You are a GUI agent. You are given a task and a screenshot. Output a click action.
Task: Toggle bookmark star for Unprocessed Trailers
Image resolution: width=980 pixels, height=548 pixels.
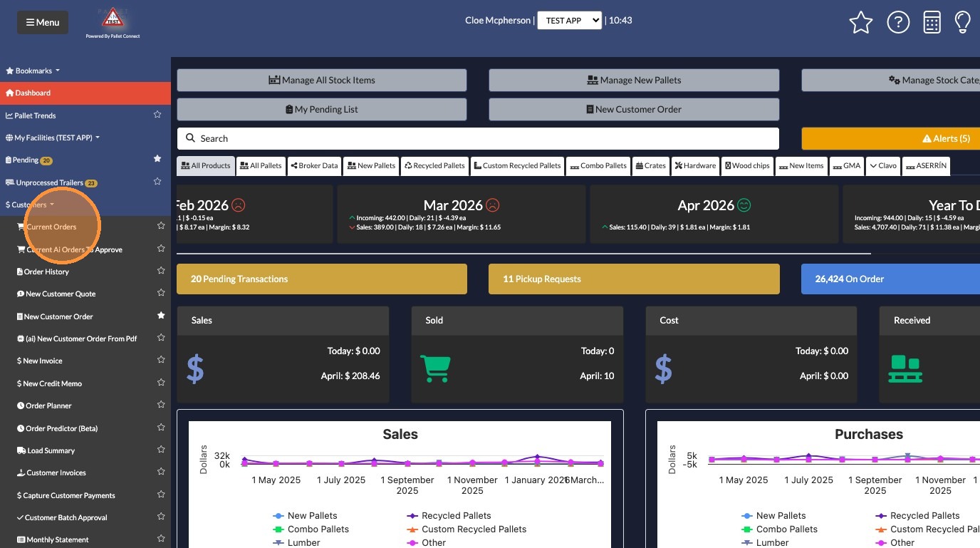point(157,182)
